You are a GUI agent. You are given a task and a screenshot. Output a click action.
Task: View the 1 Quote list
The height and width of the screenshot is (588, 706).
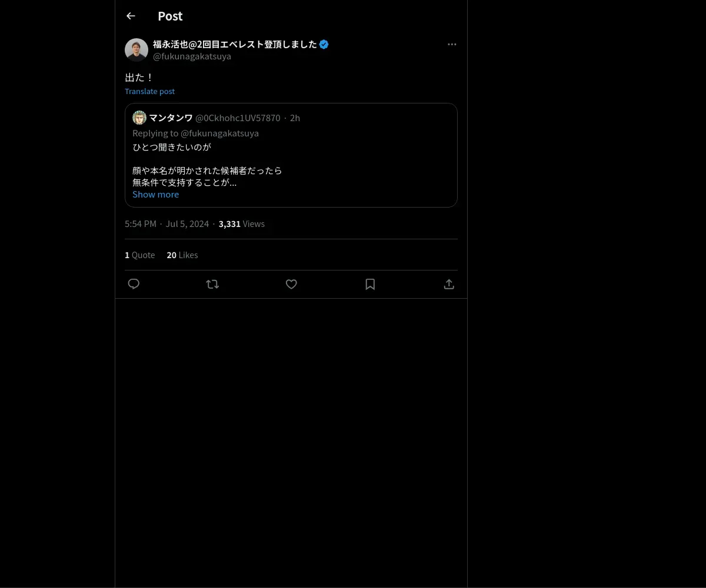tap(140, 255)
